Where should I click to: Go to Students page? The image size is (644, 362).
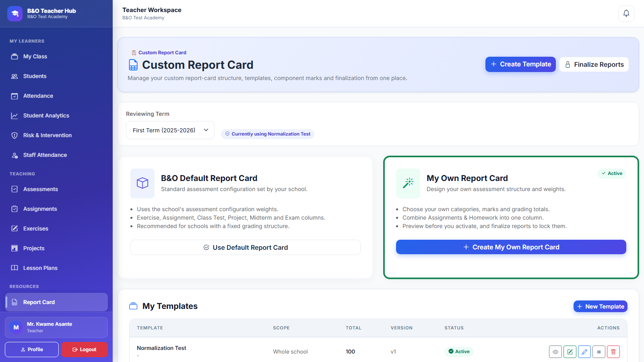click(56, 76)
